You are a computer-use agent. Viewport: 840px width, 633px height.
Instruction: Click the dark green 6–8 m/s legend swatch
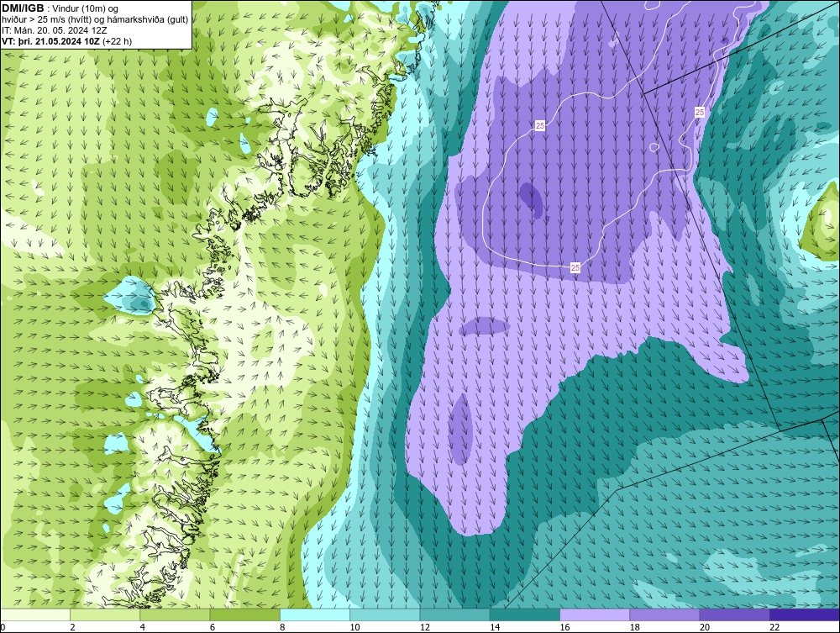(x=244, y=615)
